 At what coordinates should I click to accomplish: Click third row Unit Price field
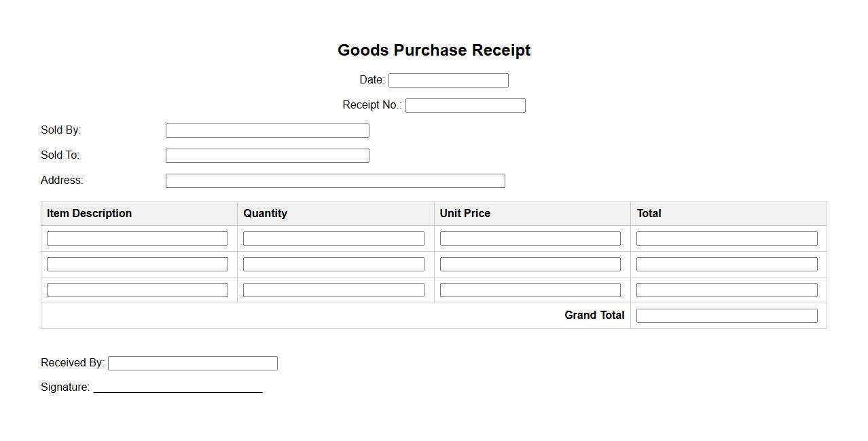530,290
